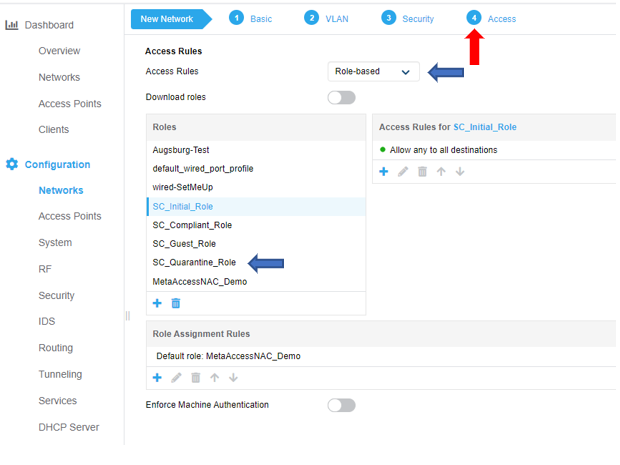The image size is (620, 465).
Task: Add a new role assignment rule
Action: [157, 378]
